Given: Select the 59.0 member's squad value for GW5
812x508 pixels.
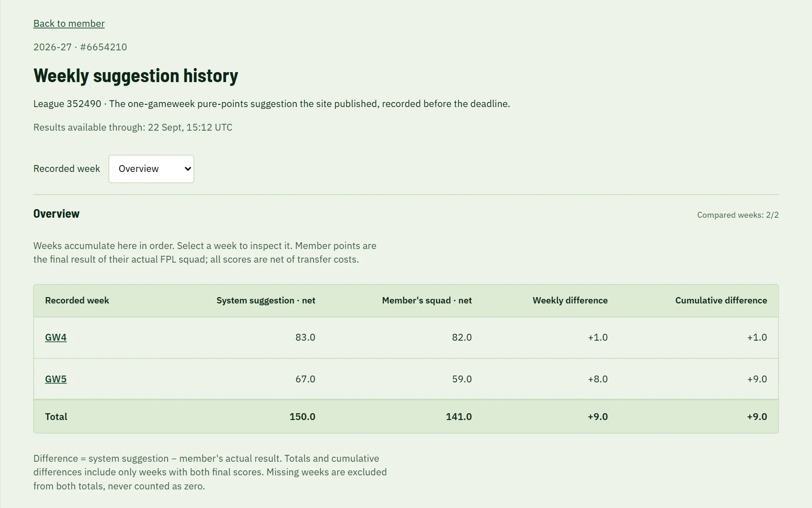Looking at the screenshot, I should pos(462,379).
